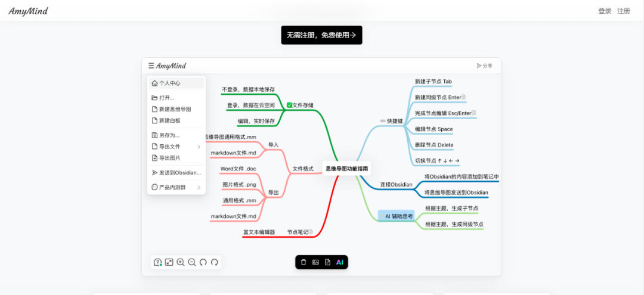Viewport: 644px width, 295px height.
Task: Select 根据主题，生成子节点 node
Action: coord(451,209)
